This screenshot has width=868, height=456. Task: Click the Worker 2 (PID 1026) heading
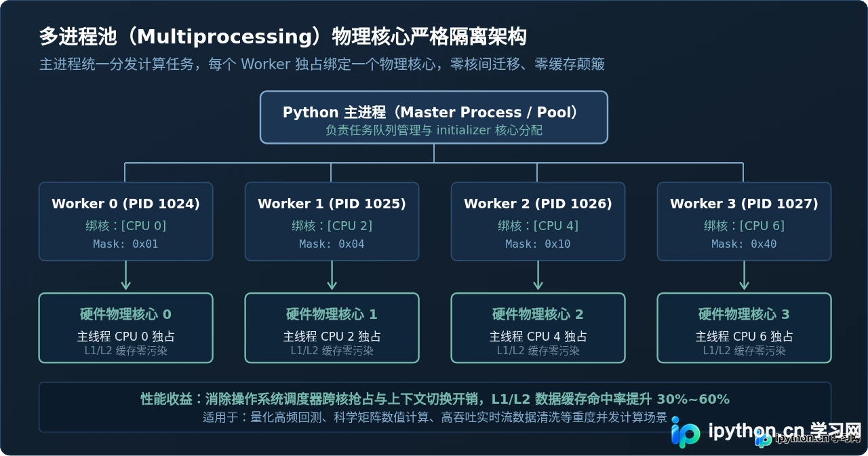click(538, 204)
